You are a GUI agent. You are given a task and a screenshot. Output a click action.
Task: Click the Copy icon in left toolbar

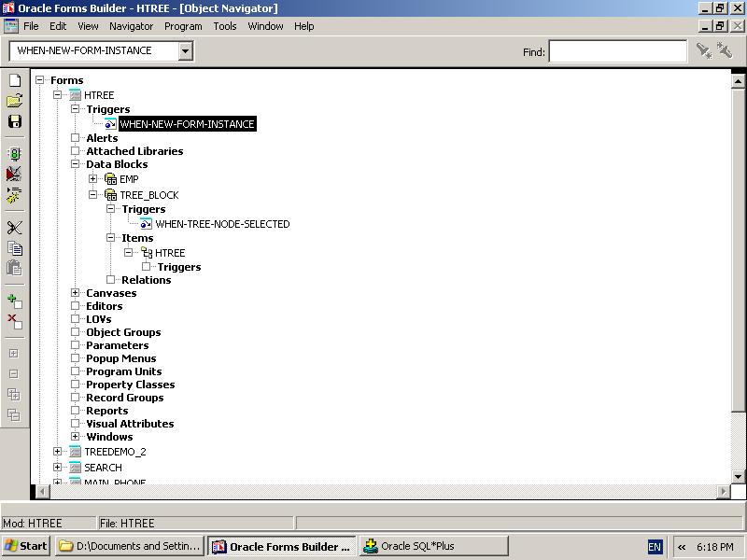14,248
